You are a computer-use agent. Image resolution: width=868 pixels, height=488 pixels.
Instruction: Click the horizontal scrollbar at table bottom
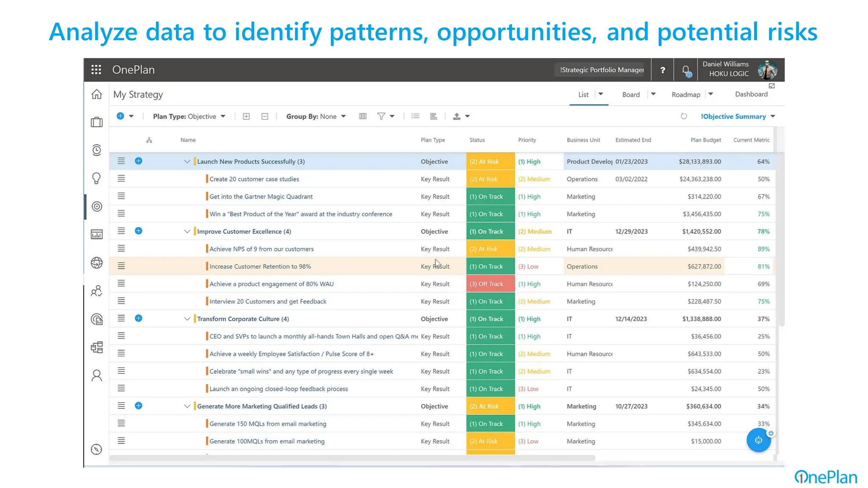coord(352,458)
